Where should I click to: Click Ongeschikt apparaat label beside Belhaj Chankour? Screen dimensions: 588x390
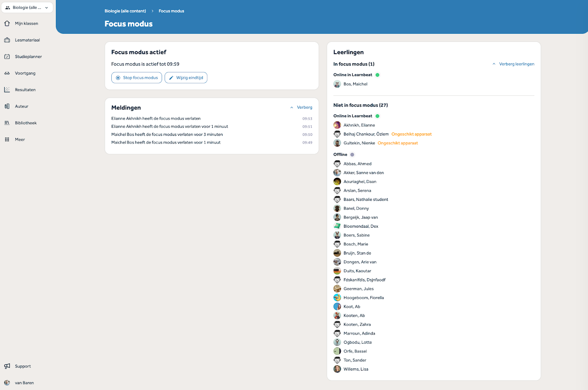412,134
